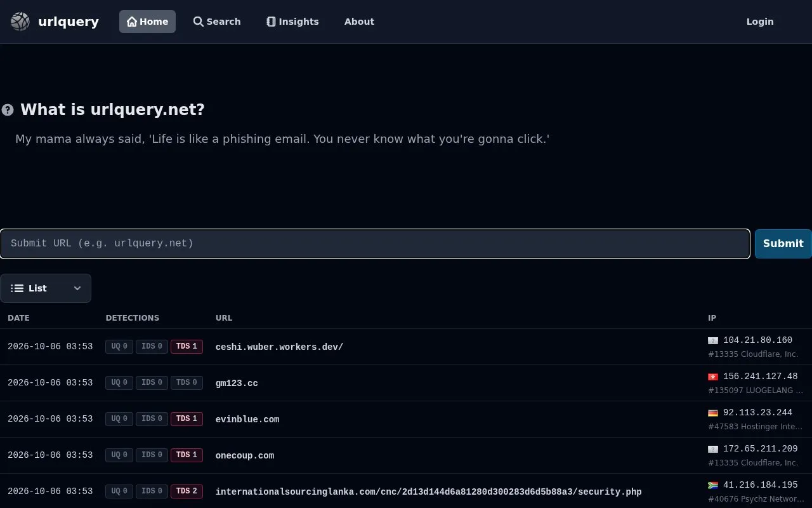Click #47583 Hostinger ASN label

point(756,427)
